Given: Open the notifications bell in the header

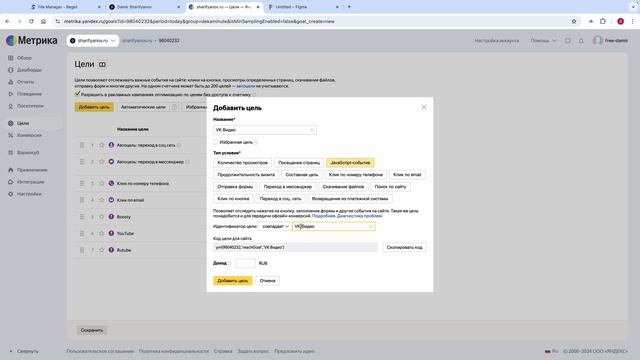Looking at the screenshot, I should (581, 41).
